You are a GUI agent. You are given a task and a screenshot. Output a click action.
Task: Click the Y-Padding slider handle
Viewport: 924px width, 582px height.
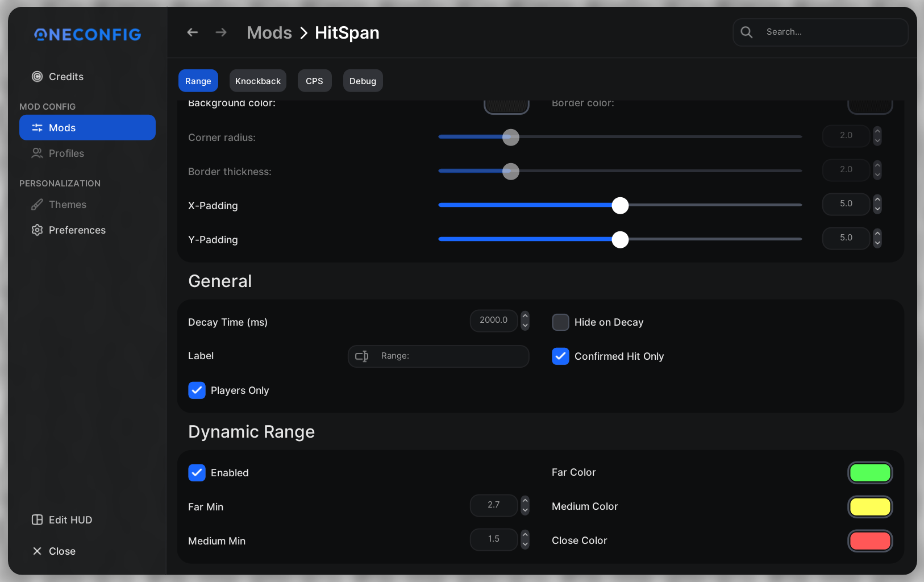[x=620, y=239]
